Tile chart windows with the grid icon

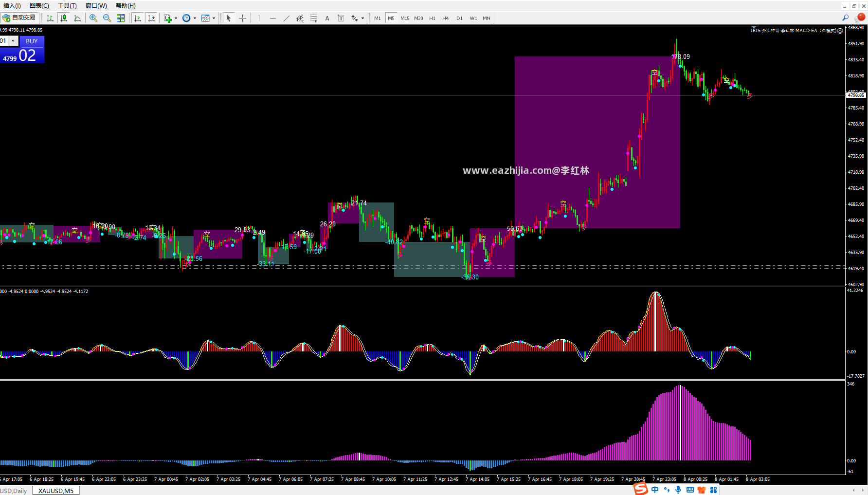pyautogui.click(x=121, y=18)
